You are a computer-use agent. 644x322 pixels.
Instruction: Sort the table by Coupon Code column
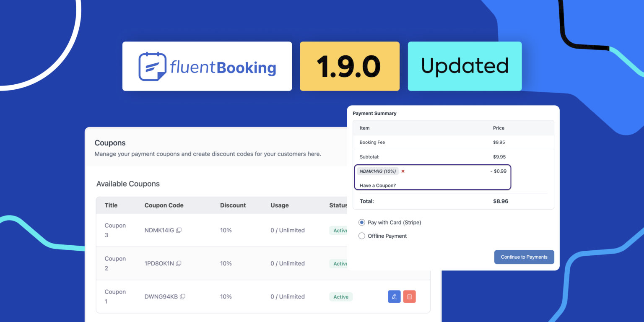pos(164,205)
